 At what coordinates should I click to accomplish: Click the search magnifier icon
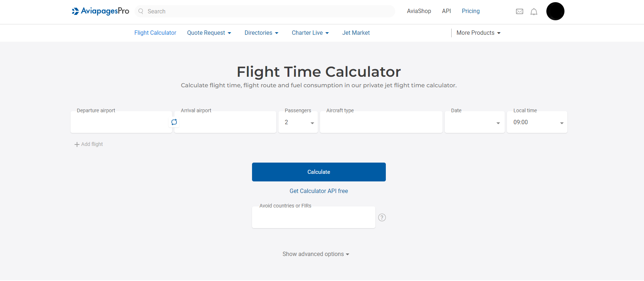(x=141, y=11)
